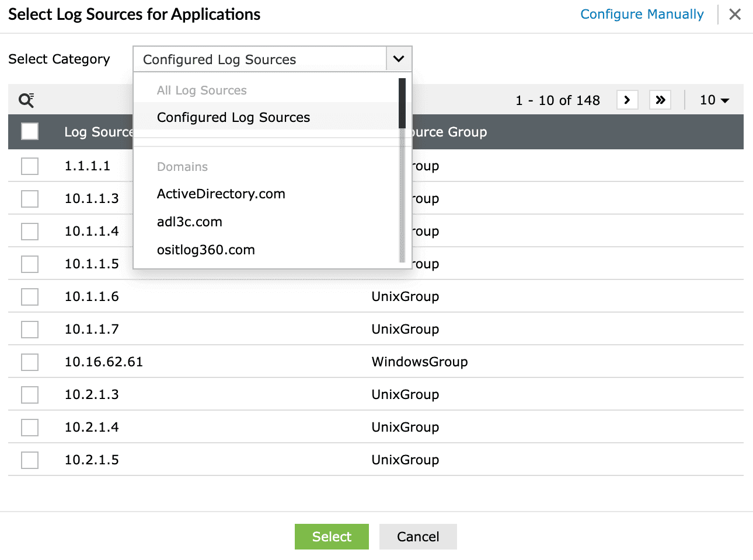Screen dimensions: 753x560
Task: Open the Configure Manually link
Action: [x=642, y=14]
